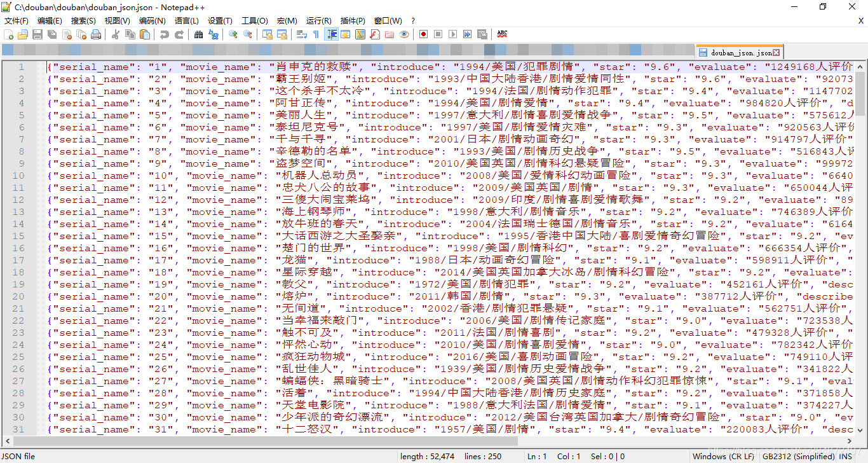Click 'length : 52,474' in status bar
The width and height of the screenshot is (868, 463).
pos(428,456)
